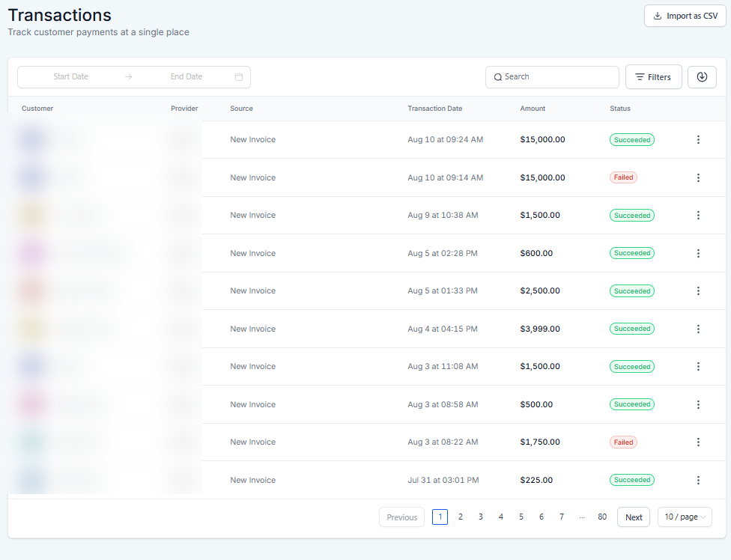This screenshot has height=560, width=731.
Task: Open actions menu for Aug 10 09:24 AM row
Action: [698, 140]
